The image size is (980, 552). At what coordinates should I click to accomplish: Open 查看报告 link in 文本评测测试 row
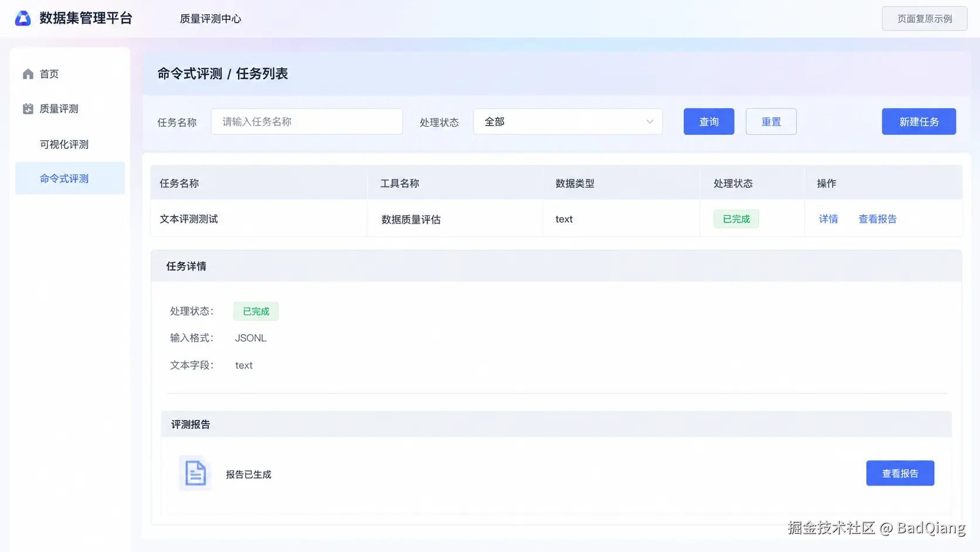[x=877, y=219]
